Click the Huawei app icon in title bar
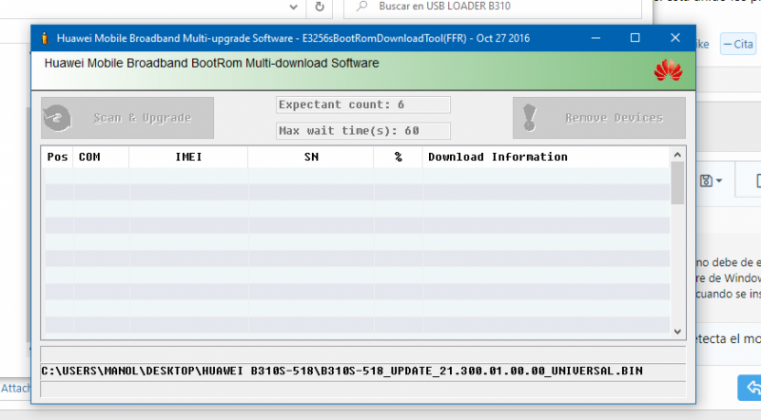Image resolution: width=761 pixels, height=420 pixels. click(x=45, y=38)
